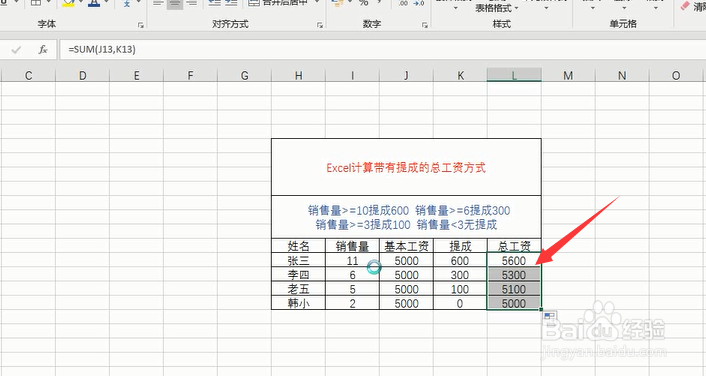The height and width of the screenshot is (376, 706).
Task: Open the 数字 group dialog launcher
Action: click(425, 25)
